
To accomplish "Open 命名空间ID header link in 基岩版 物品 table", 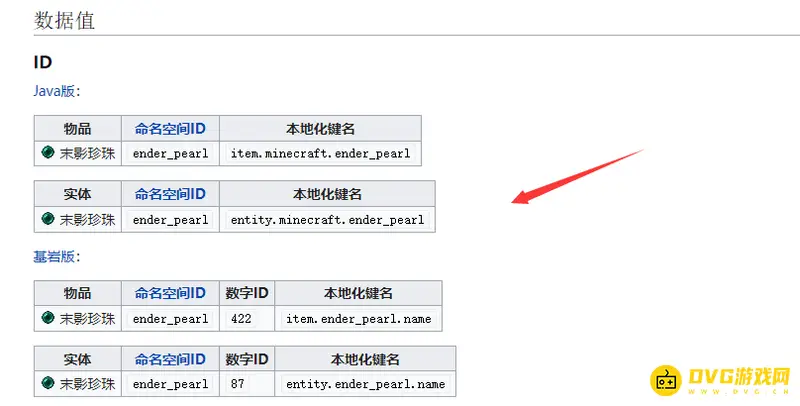I will click(170, 293).
